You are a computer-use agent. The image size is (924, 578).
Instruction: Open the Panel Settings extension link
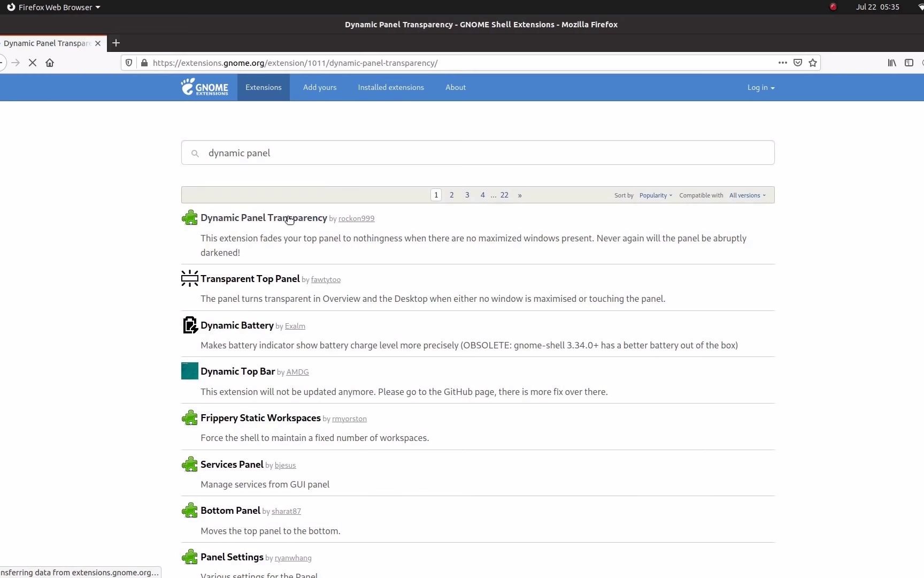232,557
